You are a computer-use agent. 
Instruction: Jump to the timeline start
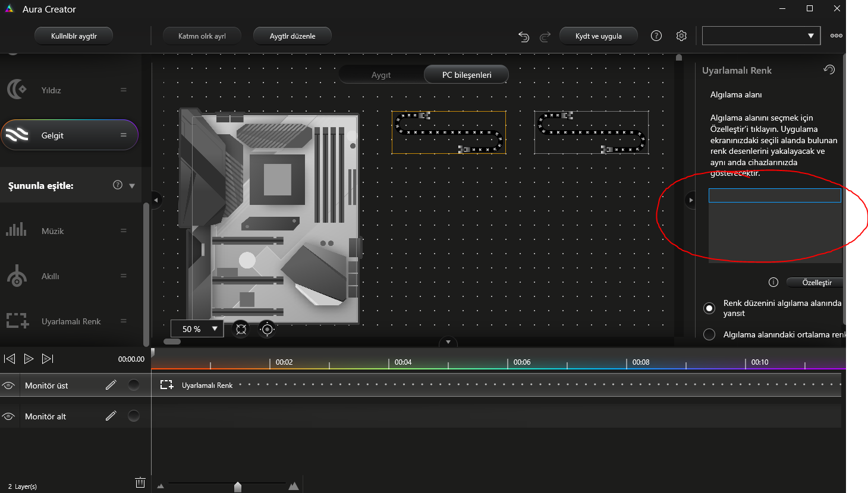(10, 359)
